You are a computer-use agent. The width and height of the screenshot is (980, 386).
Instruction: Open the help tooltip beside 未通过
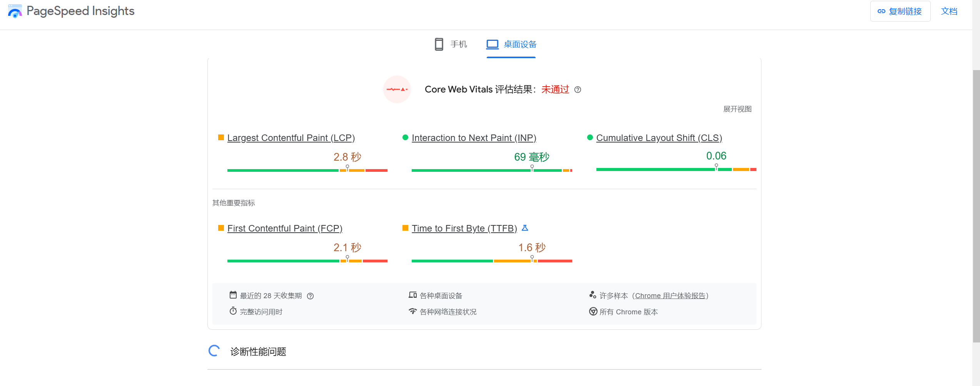578,89
